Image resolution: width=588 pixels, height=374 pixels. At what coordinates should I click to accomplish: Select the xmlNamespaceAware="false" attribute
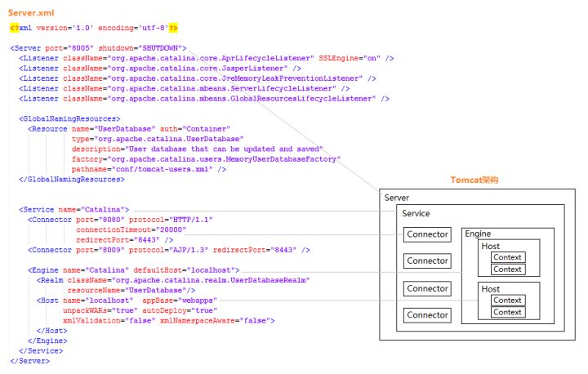click(x=216, y=321)
